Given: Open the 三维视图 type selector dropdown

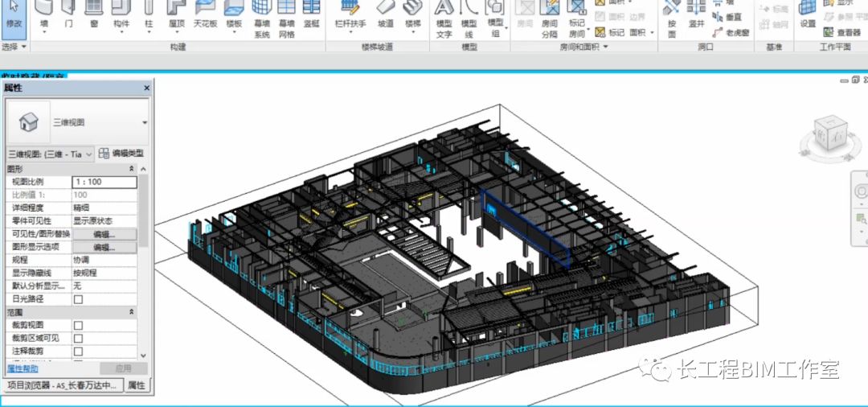Looking at the screenshot, I should tap(145, 122).
